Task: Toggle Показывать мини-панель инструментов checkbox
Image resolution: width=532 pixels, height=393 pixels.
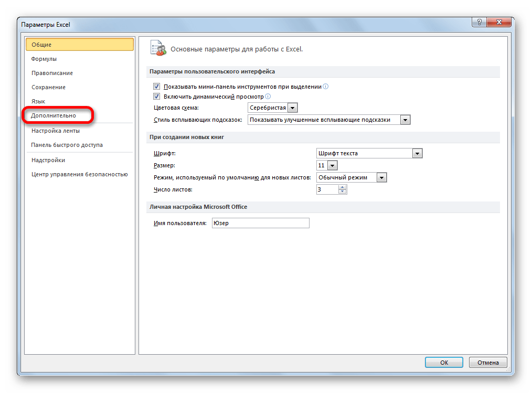Action: point(156,87)
